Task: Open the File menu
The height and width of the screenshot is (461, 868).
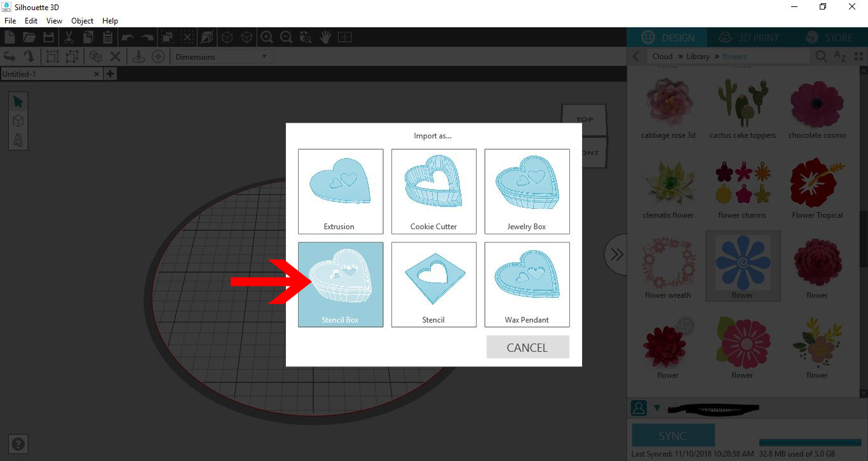Action: 10,21
